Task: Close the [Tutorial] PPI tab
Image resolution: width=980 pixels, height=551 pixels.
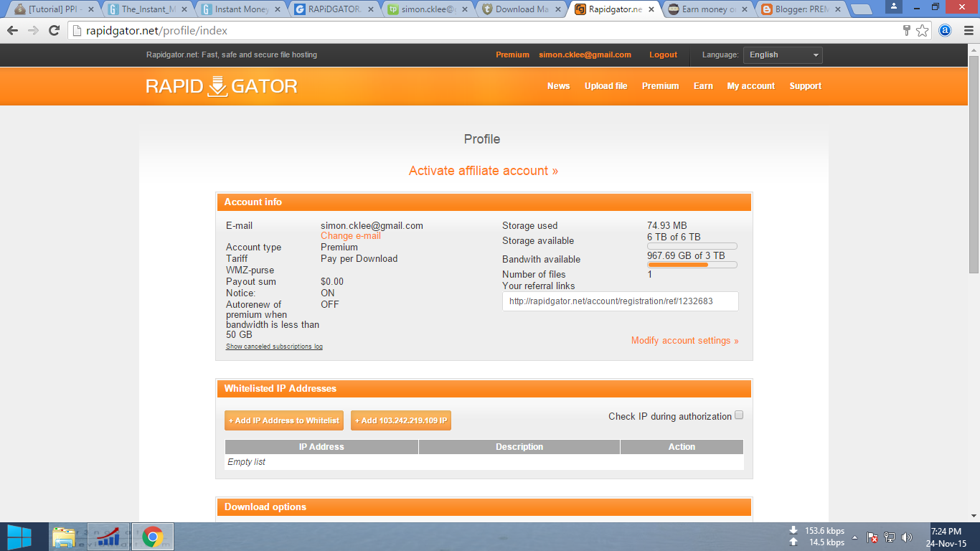Action: [x=91, y=10]
